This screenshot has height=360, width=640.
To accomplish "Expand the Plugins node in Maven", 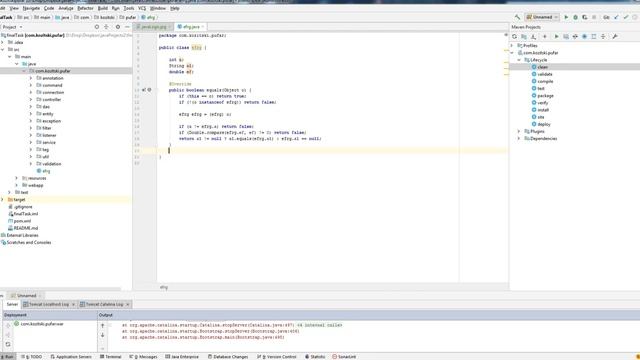I will coord(519,131).
